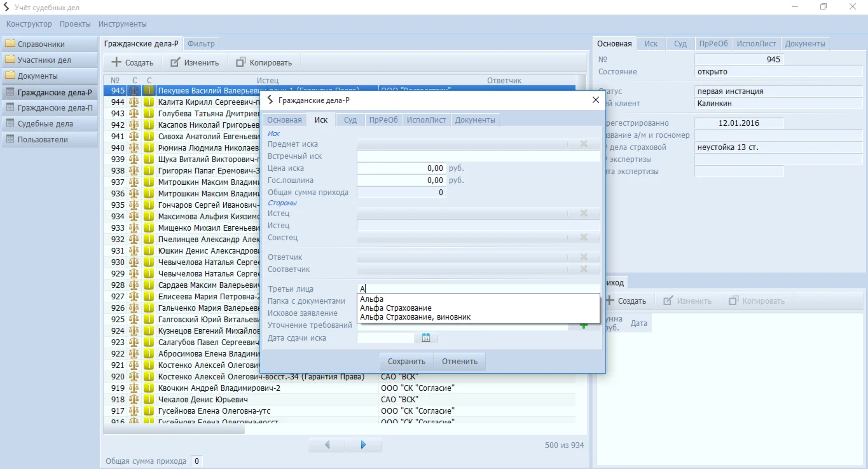Choose Альфа Страхование, виновник suggestion
Image resolution: width=868 pixels, height=469 pixels.
[415, 317]
